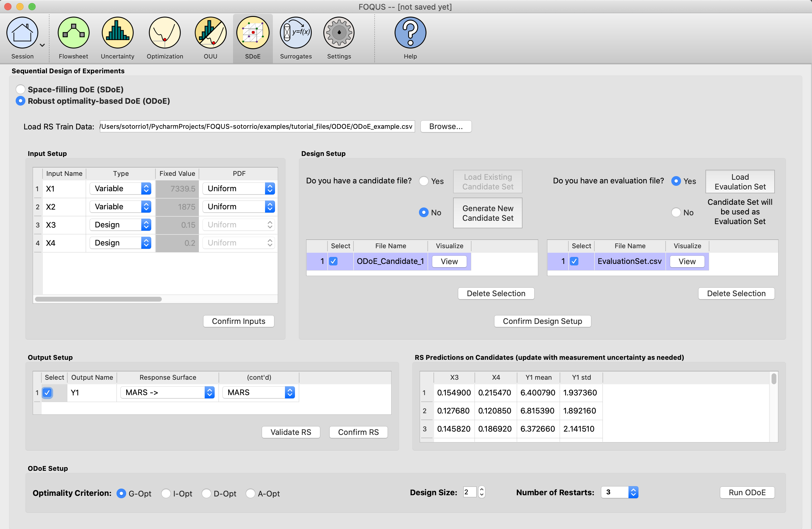
Task: Click Validate RS button
Action: 291,432
